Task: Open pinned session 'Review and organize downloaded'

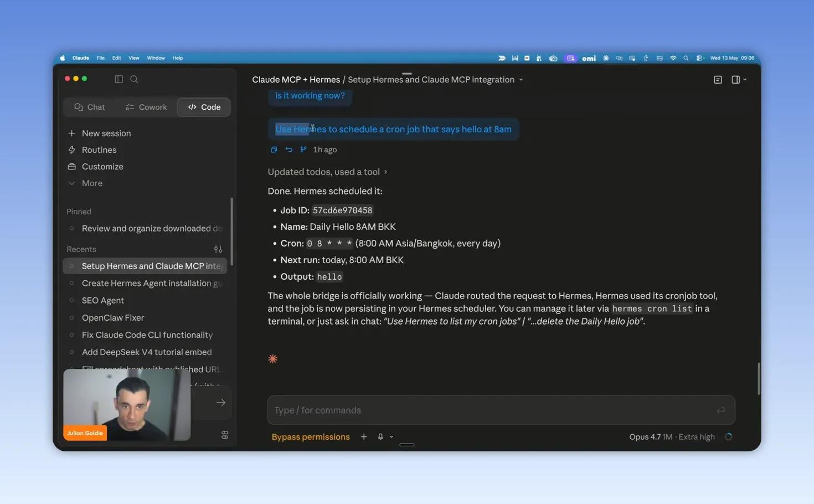Action: (145, 228)
